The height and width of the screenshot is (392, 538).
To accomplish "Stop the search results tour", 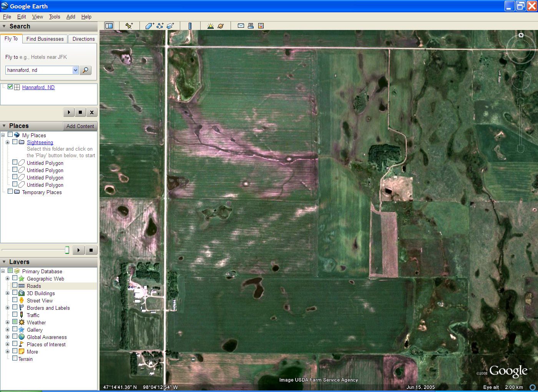I will tap(80, 112).
